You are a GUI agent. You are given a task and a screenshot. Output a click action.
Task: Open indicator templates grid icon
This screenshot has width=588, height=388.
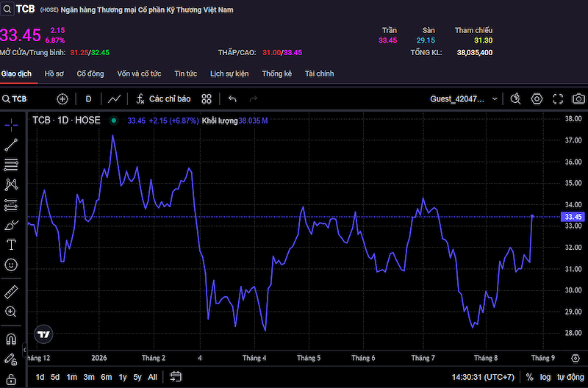[x=207, y=99]
